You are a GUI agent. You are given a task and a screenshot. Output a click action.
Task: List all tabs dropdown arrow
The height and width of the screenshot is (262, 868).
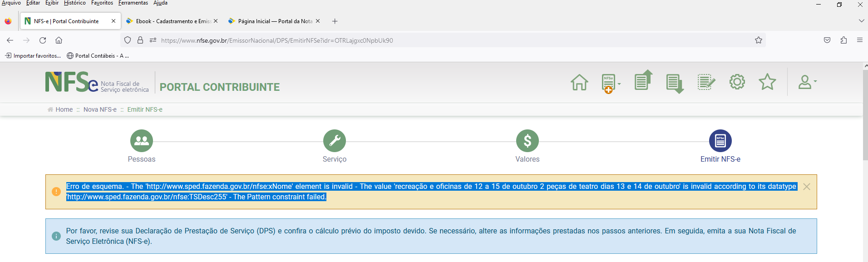click(861, 21)
